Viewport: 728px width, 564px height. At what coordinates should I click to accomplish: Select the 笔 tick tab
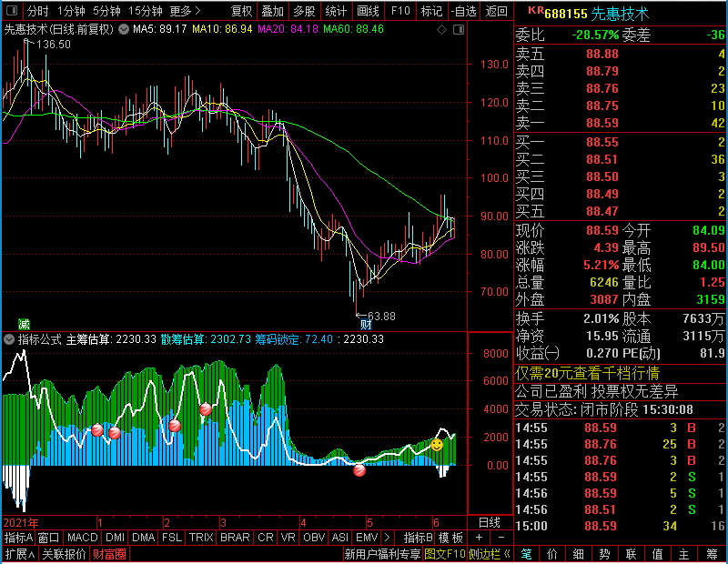[x=526, y=554]
